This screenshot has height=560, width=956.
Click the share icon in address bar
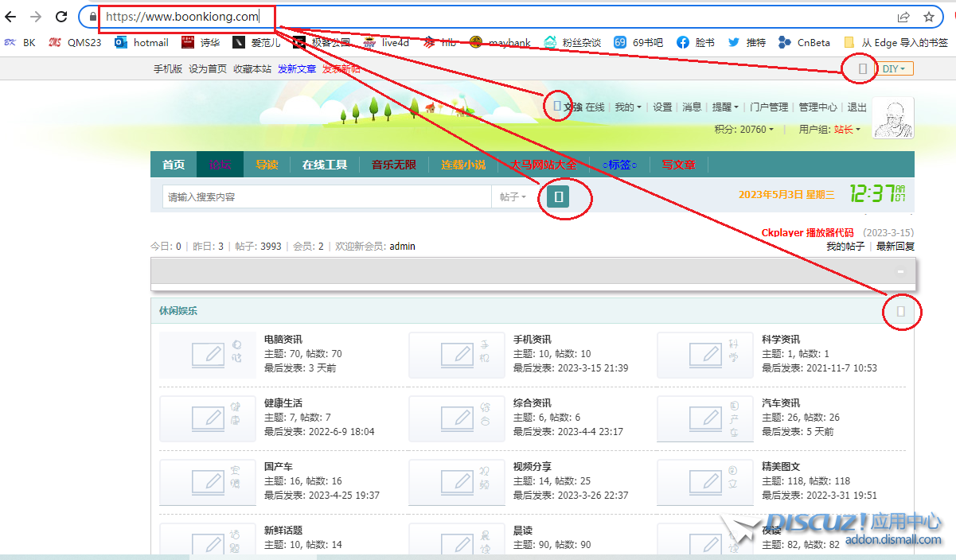(903, 17)
